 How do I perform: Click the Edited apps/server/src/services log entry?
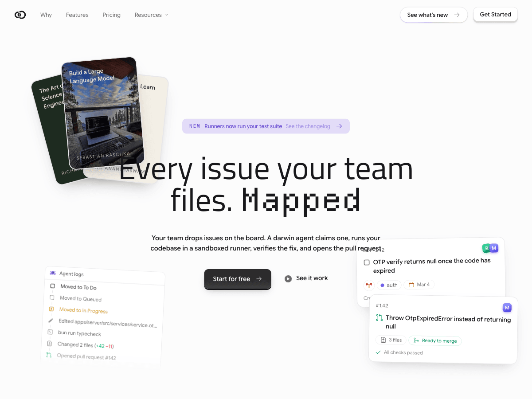[x=108, y=322]
